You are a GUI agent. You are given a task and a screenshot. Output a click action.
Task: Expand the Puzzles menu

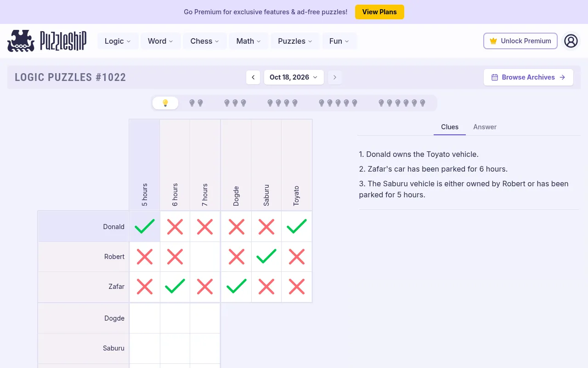[295, 41]
